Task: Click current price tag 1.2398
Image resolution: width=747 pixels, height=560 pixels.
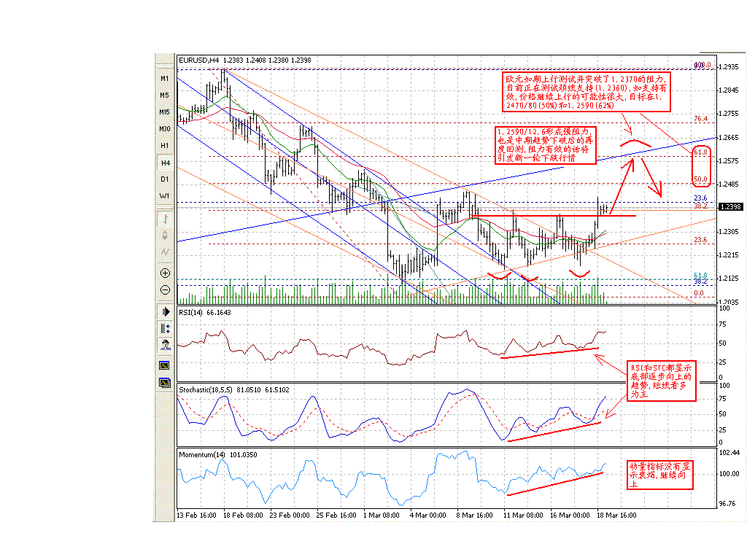Action: (x=729, y=206)
